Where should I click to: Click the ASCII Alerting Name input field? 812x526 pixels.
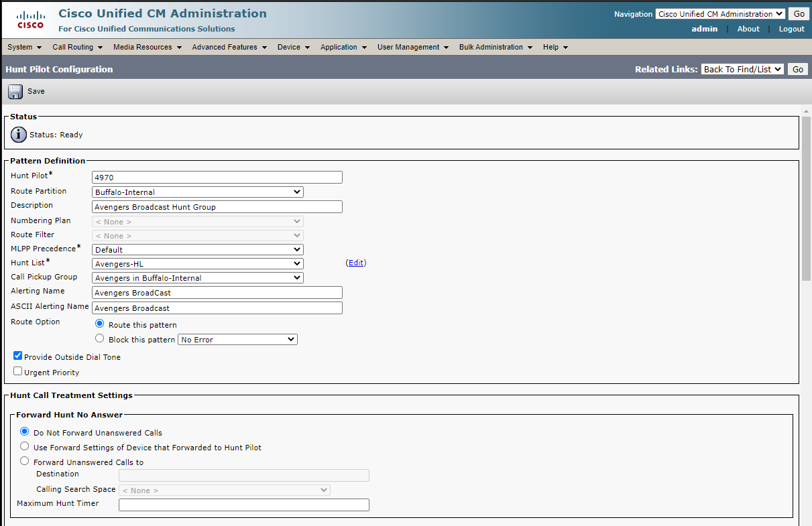pos(217,308)
